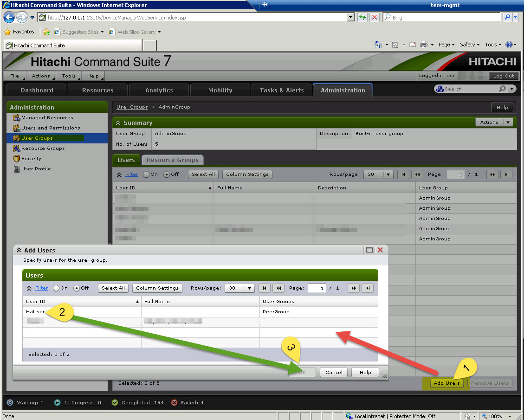Image resolution: width=524 pixels, height=420 pixels.
Task: Go to next page in Add Users dialog
Action: 354,288
